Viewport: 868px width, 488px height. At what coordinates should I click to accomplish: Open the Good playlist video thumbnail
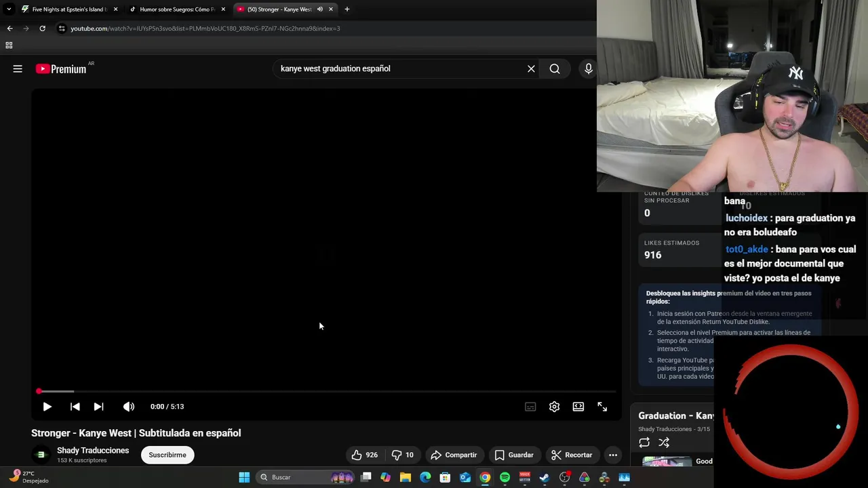coord(667,462)
